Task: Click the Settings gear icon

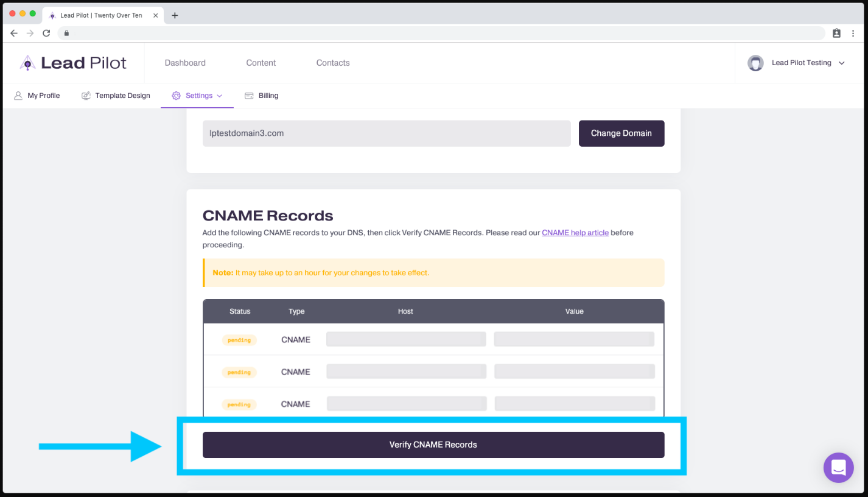Action: point(177,96)
